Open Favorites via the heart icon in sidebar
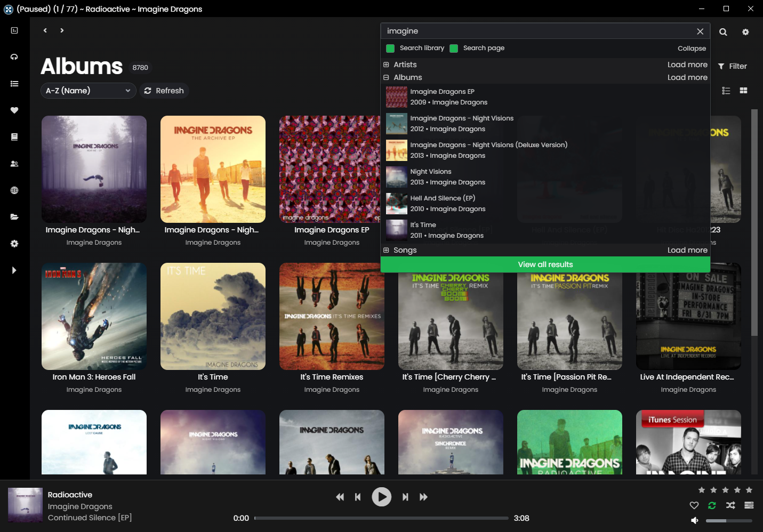 (14, 110)
